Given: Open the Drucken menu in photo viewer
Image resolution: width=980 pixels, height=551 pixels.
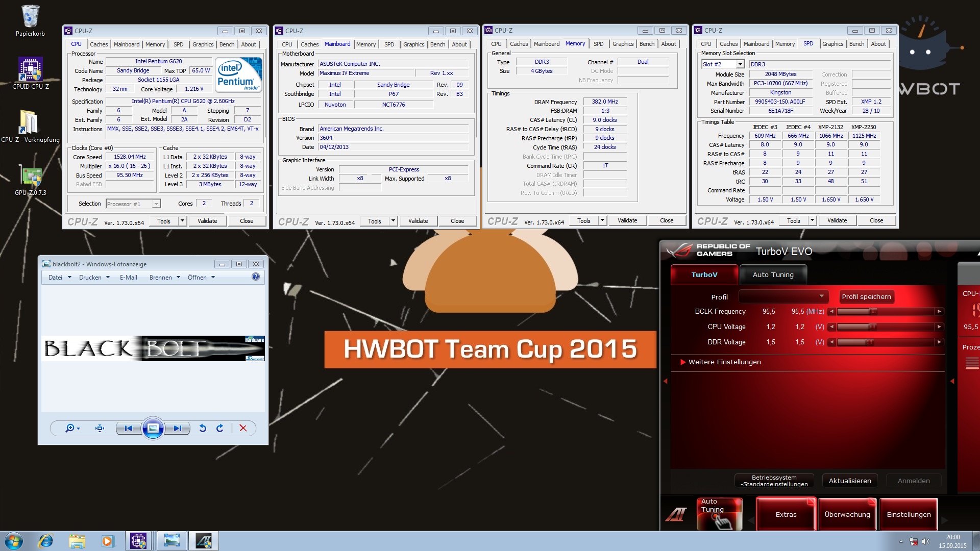Looking at the screenshot, I should 94,278.
